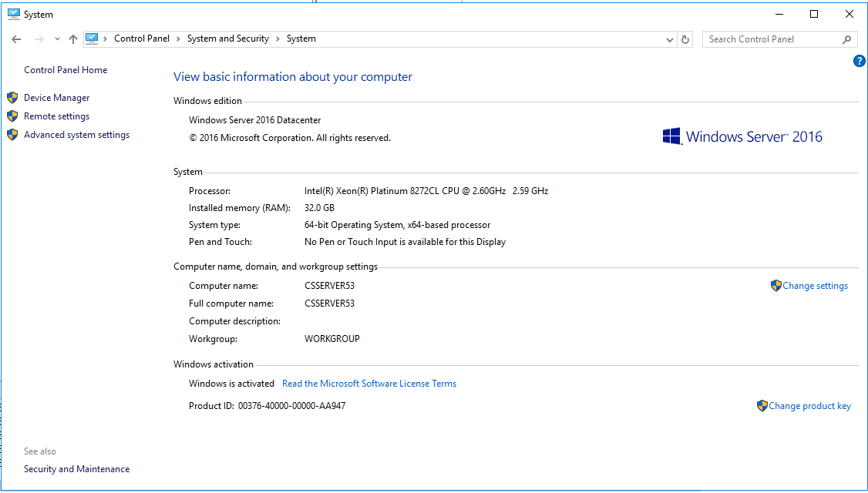The width and height of the screenshot is (868, 493).
Task: Click Change product key
Action: (x=810, y=405)
